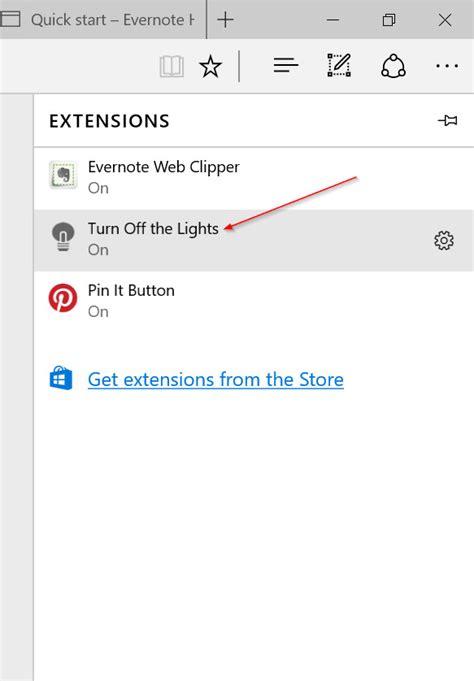Open Turn Off the Lights settings gear

(x=444, y=240)
